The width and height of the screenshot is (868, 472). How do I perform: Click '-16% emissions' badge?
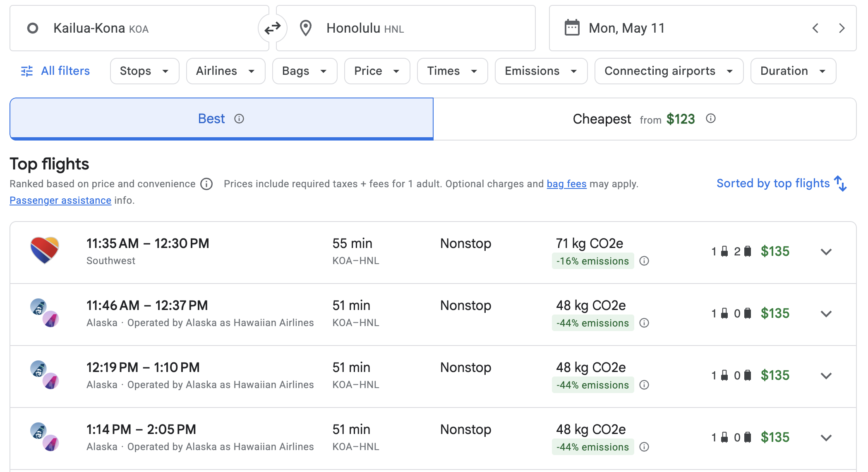point(593,261)
